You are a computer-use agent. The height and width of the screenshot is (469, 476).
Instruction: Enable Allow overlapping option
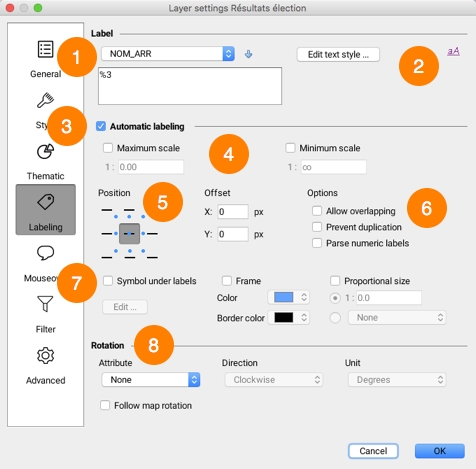click(317, 211)
